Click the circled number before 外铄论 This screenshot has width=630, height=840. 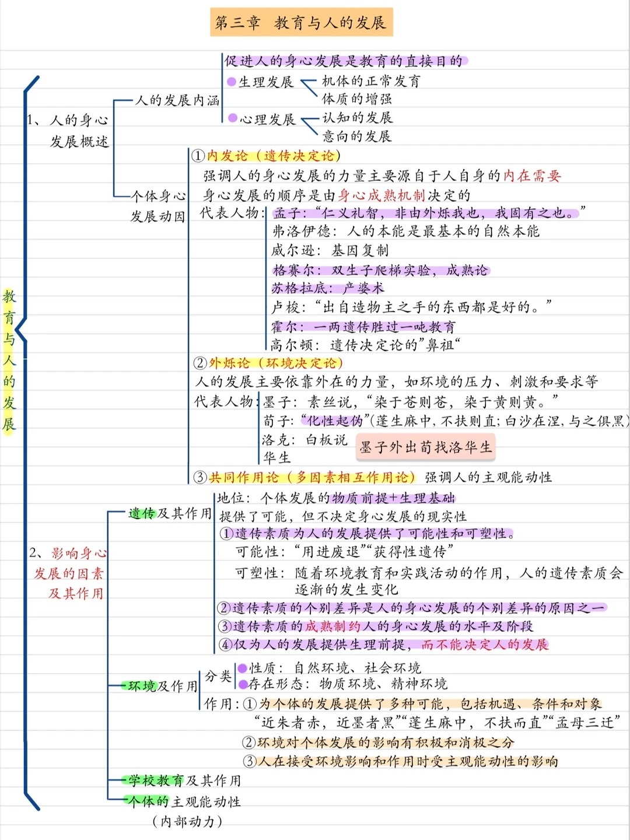(200, 363)
